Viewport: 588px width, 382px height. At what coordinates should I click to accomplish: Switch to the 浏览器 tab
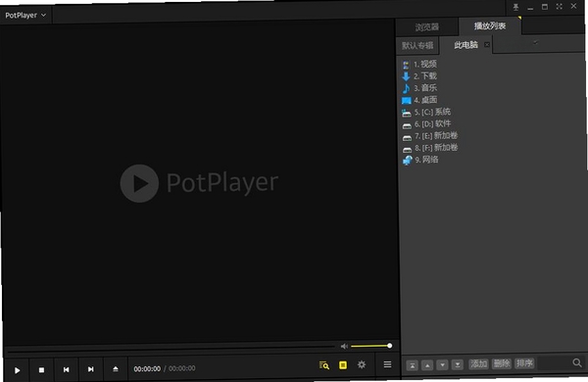point(426,27)
